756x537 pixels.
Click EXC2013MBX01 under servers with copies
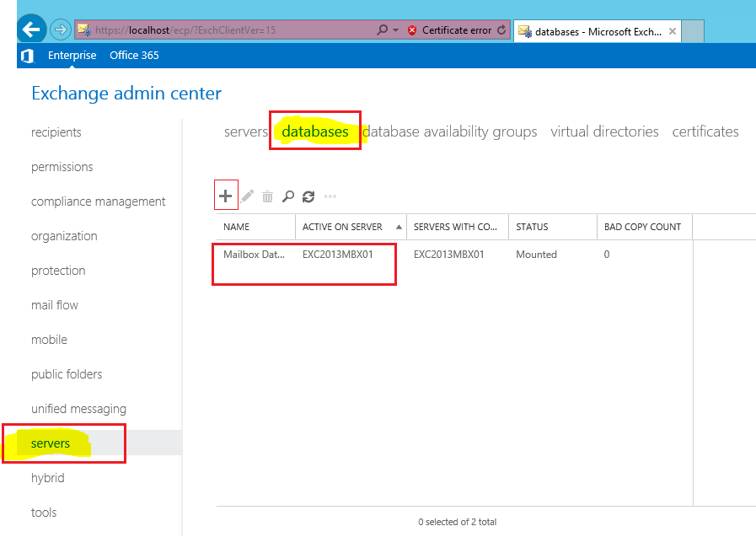click(448, 255)
